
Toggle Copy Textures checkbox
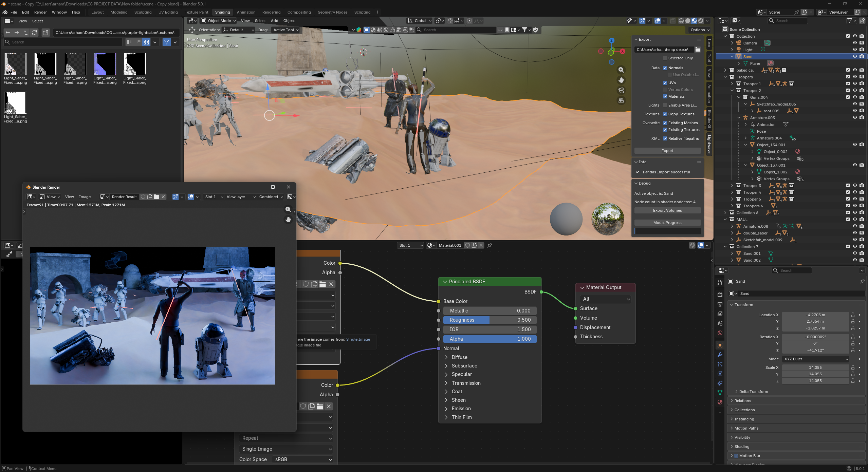pos(665,114)
